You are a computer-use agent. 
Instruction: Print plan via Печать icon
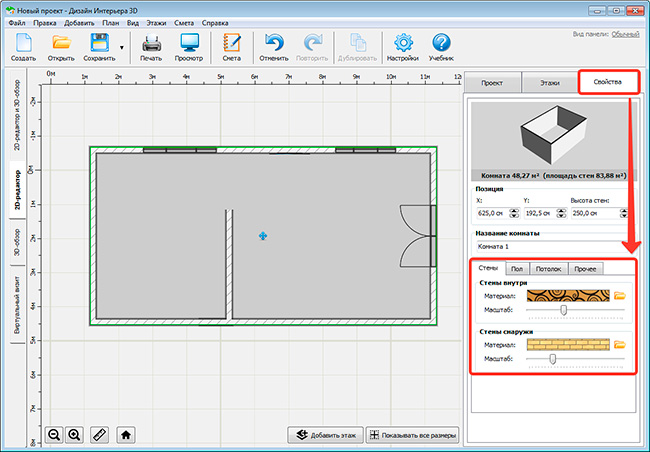pos(151,47)
